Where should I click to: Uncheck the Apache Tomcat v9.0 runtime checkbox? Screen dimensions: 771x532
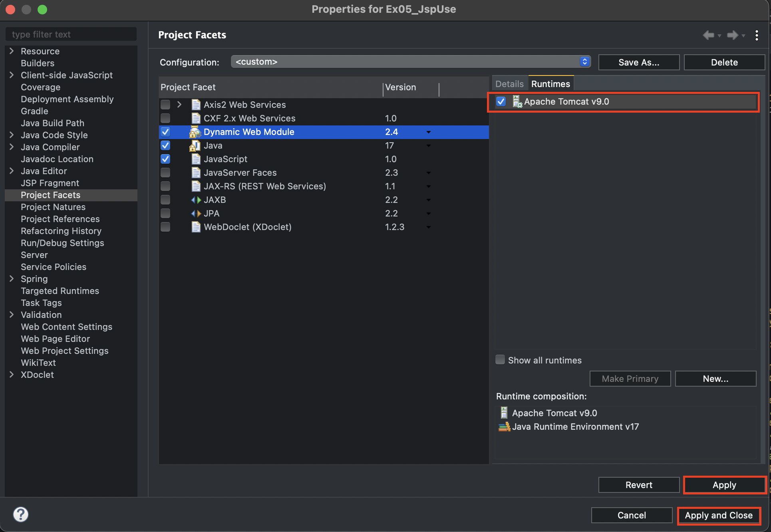coord(501,101)
